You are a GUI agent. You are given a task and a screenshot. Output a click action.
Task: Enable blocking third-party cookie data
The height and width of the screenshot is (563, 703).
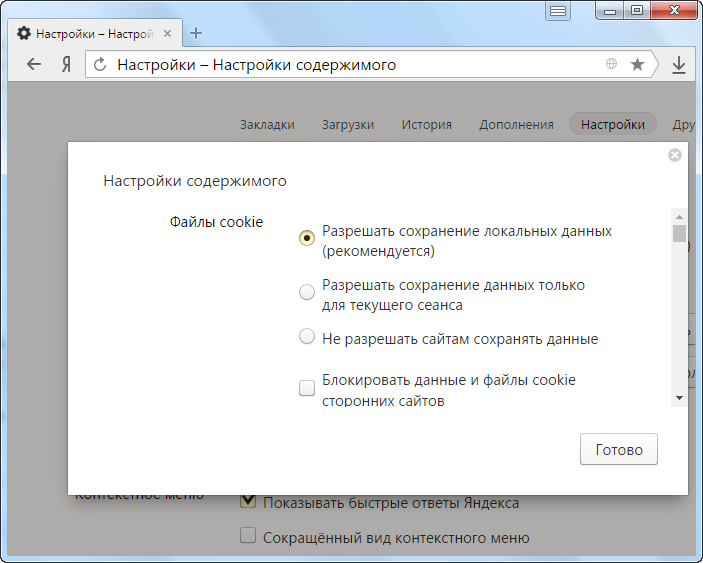coord(307,388)
